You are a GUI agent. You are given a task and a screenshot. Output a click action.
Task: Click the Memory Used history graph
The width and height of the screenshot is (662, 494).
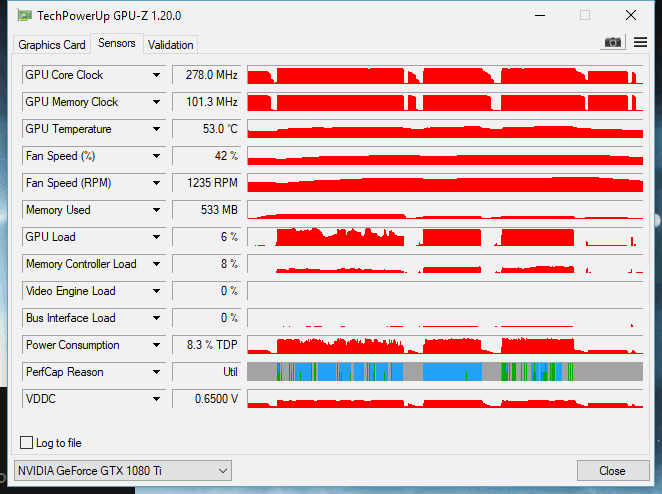coord(445,210)
